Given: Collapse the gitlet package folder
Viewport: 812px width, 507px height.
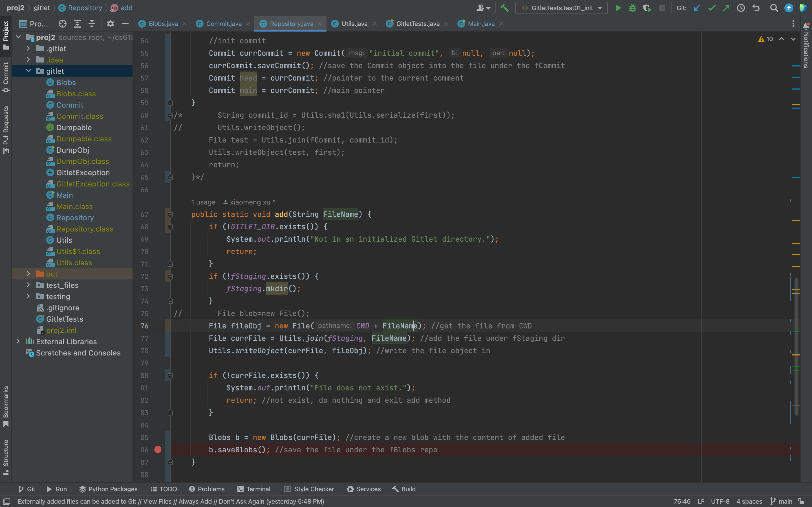Looking at the screenshot, I should coord(28,71).
